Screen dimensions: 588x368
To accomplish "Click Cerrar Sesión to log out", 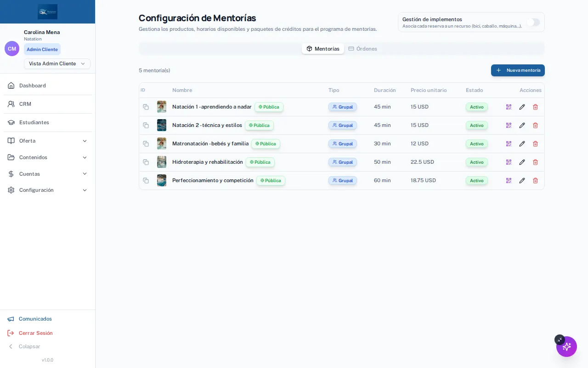I will (x=30, y=333).
